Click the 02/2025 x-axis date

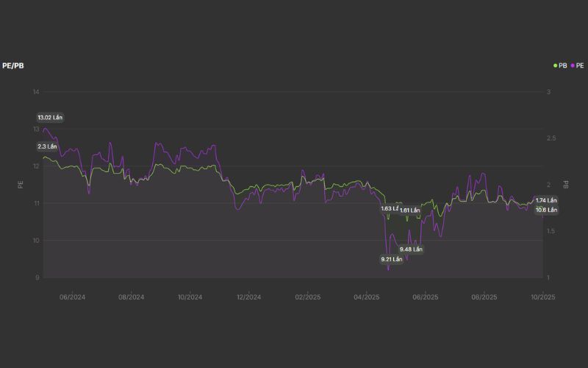pos(308,297)
